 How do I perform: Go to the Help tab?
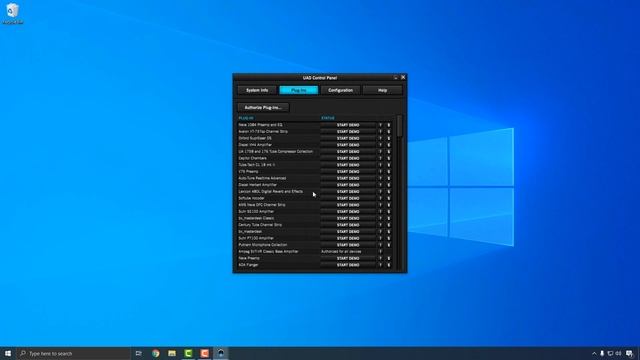click(382, 90)
